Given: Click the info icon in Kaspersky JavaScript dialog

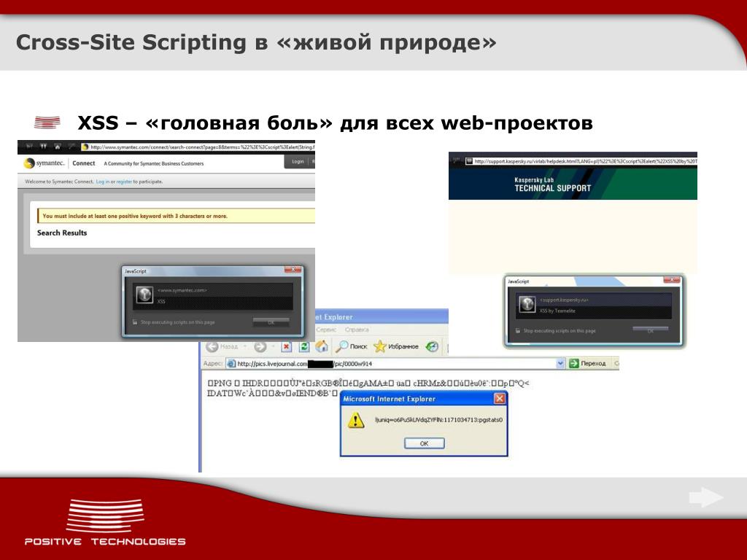Looking at the screenshot, I should [527, 304].
